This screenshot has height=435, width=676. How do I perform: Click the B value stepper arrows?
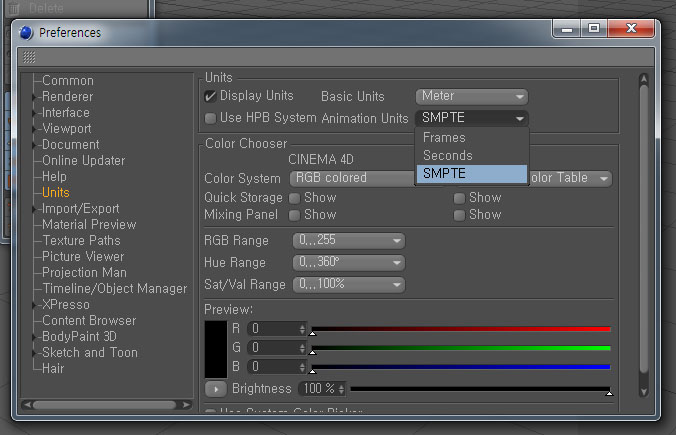click(302, 367)
